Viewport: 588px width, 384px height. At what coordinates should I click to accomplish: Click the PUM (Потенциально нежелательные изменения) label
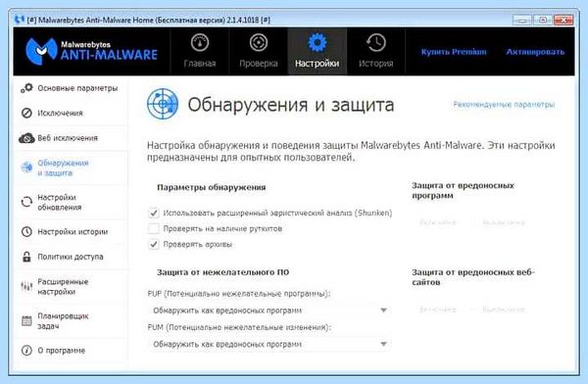[239, 327]
